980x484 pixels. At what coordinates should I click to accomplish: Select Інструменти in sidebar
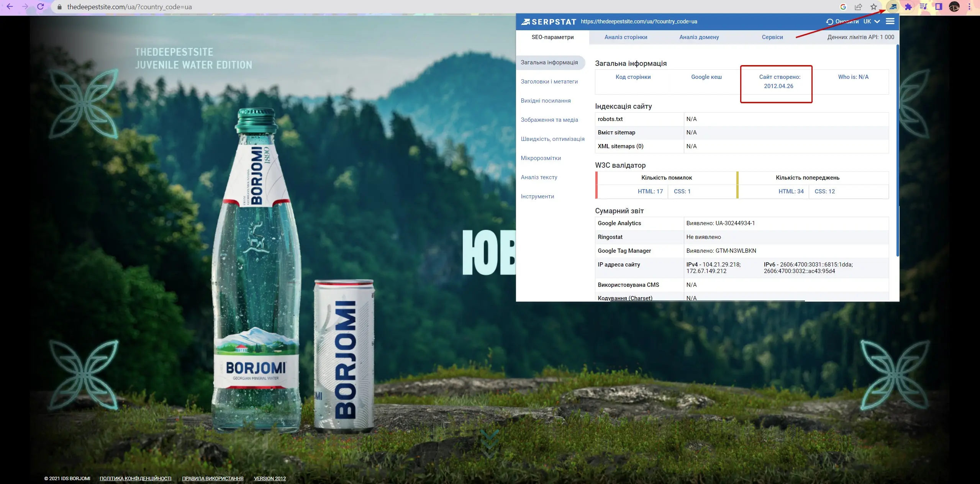click(x=537, y=196)
